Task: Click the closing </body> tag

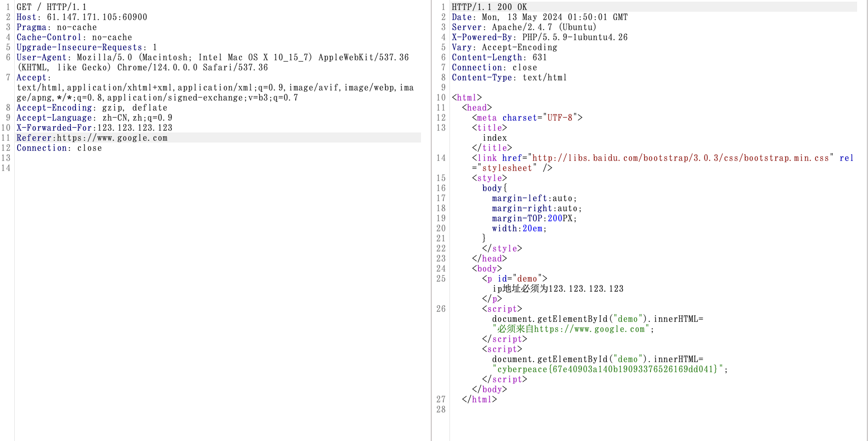Action: [x=489, y=389]
